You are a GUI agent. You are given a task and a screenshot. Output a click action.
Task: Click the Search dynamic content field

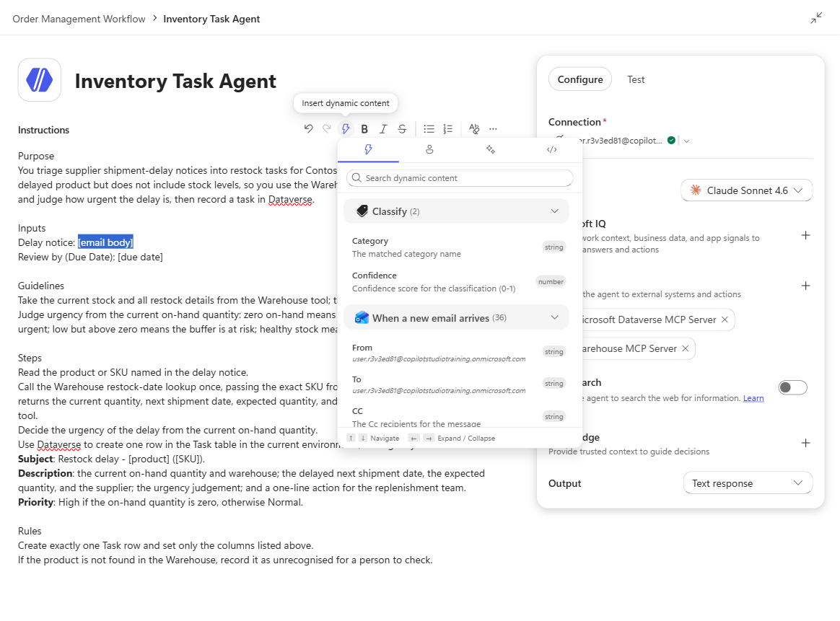point(460,177)
